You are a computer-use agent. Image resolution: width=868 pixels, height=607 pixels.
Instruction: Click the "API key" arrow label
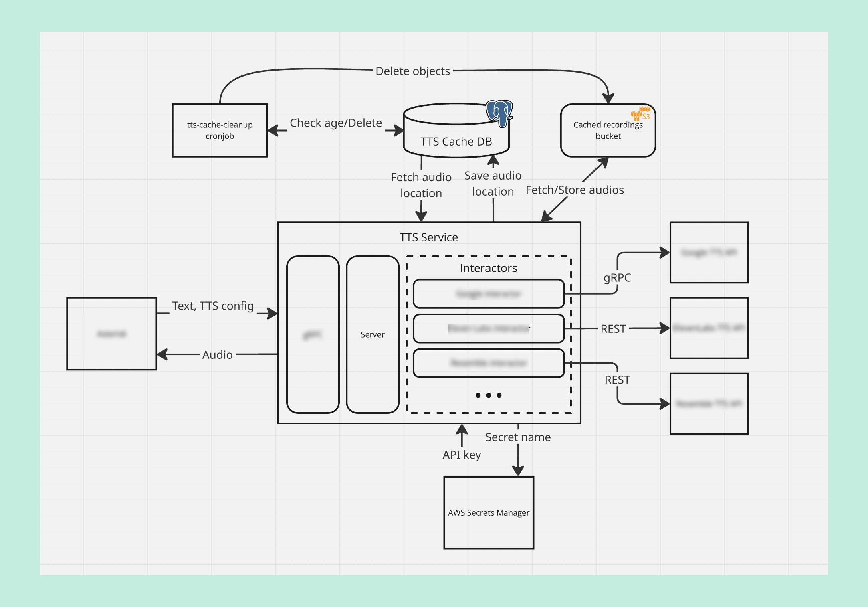tap(462, 455)
